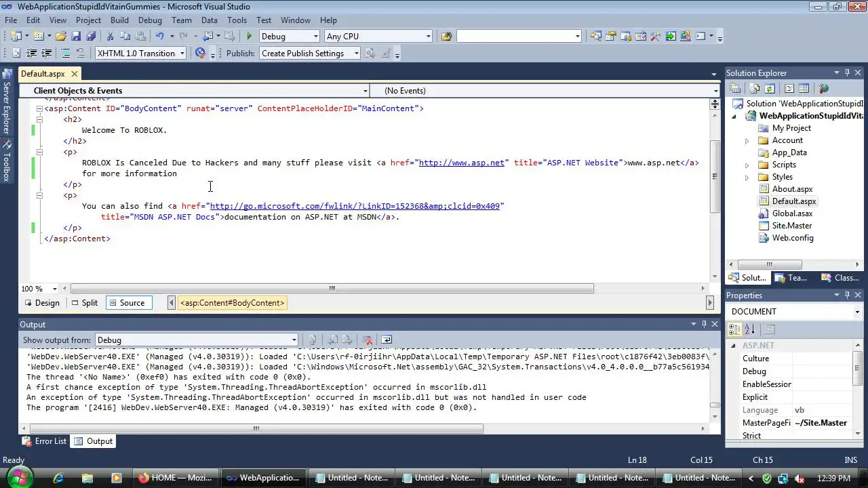Expand the Styles folder node

747,177
